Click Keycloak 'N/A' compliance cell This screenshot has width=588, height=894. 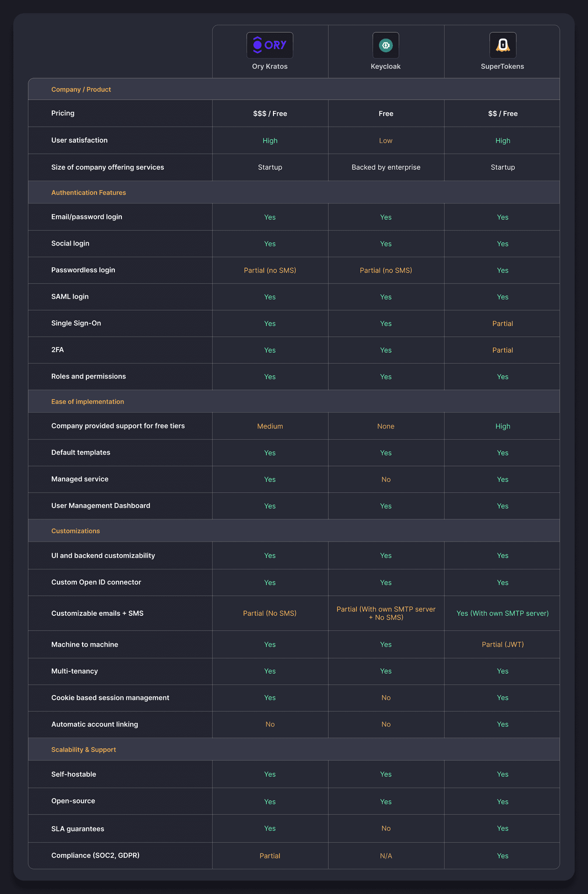tap(386, 856)
